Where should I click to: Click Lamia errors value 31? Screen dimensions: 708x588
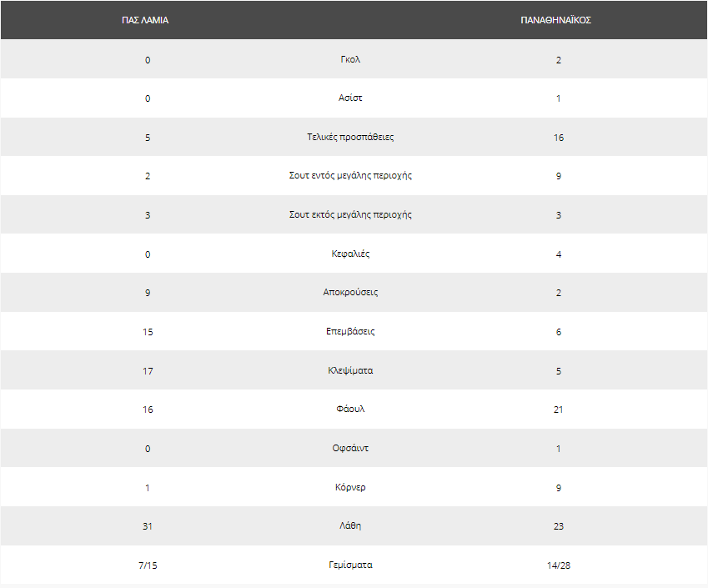click(148, 526)
